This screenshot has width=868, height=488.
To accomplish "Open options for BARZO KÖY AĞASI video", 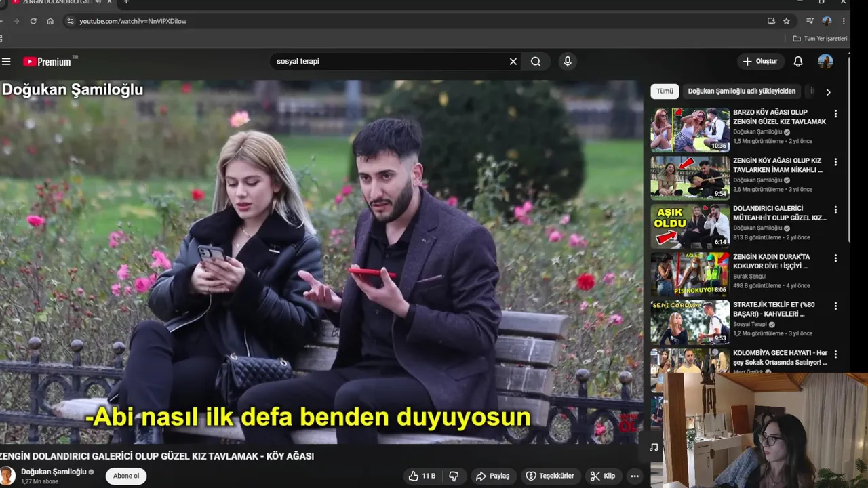I will coord(835,114).
